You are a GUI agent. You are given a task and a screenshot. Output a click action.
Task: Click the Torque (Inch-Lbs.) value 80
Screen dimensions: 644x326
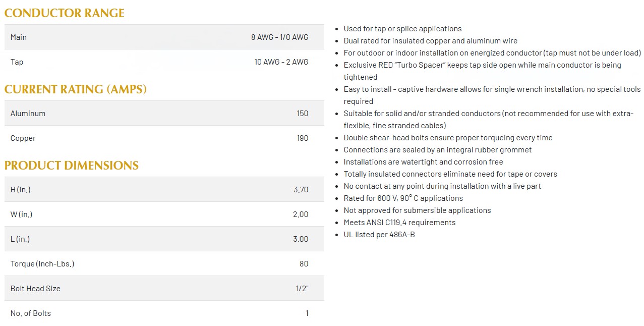(304, 263)
